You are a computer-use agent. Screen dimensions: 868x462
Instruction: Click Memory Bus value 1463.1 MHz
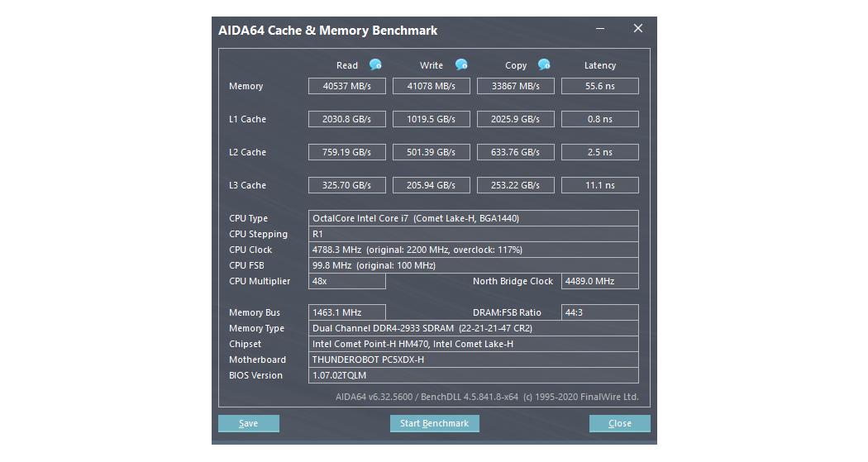pyautogui.click(x=347, y=312)
